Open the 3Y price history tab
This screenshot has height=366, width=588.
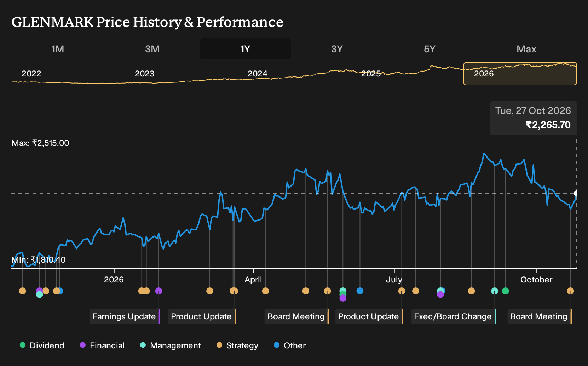click(337, 49)
